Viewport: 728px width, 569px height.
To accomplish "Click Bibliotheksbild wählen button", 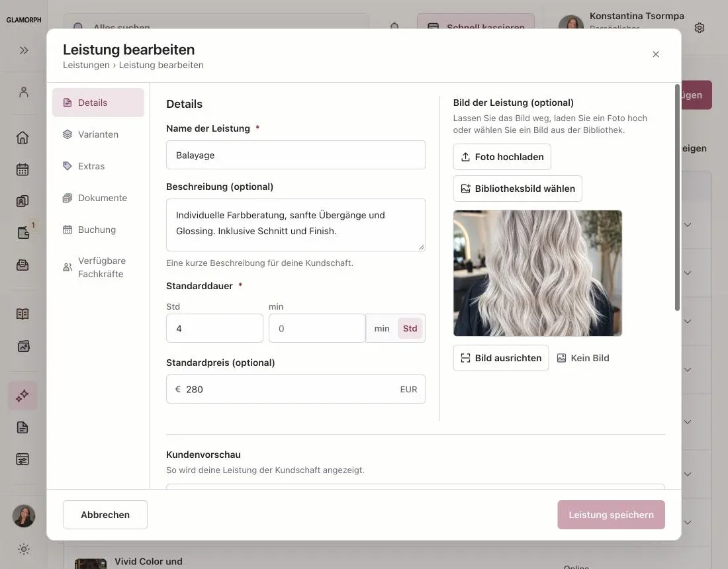I will (518, 189).
